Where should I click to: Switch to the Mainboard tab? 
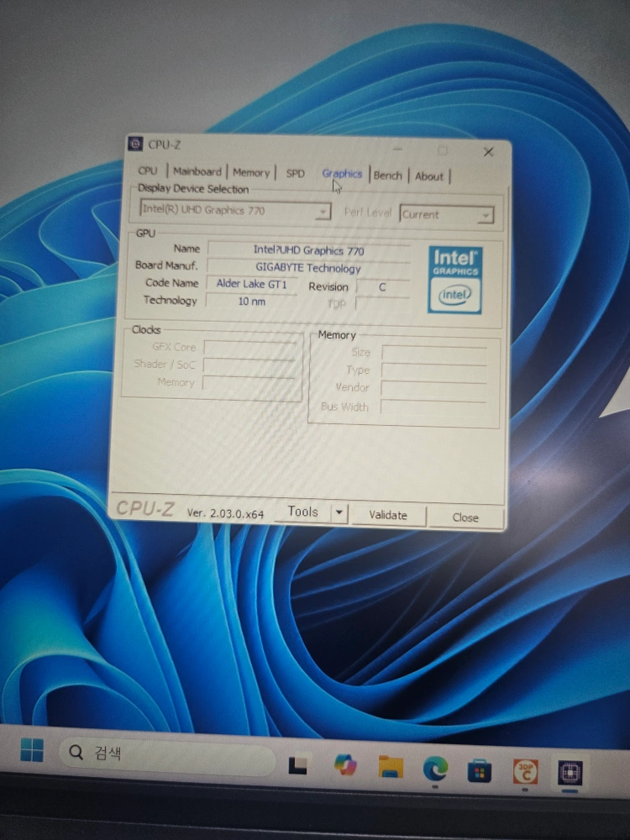pyautogui.click(x=197, y=171)
